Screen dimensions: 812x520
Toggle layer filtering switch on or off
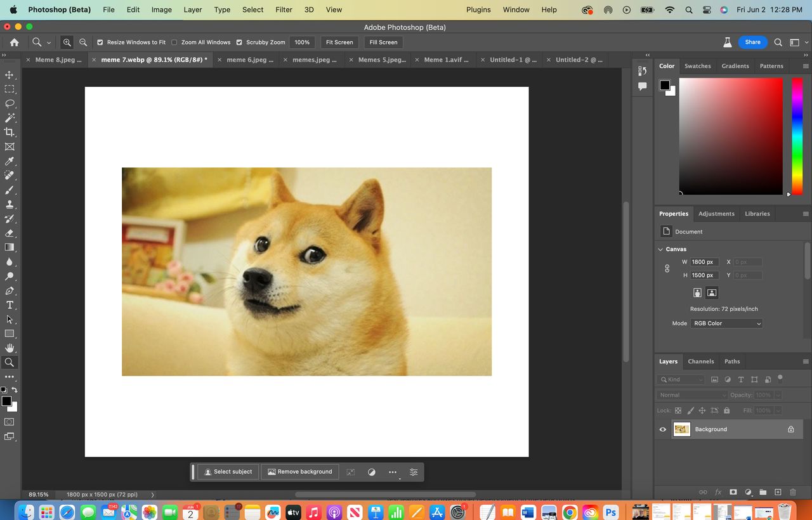click(x=780, y=379)
